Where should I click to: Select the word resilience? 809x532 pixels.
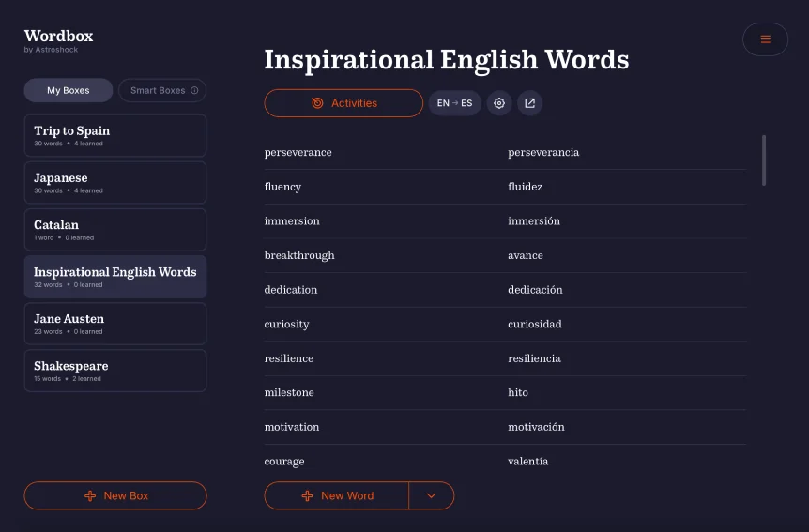289,358
